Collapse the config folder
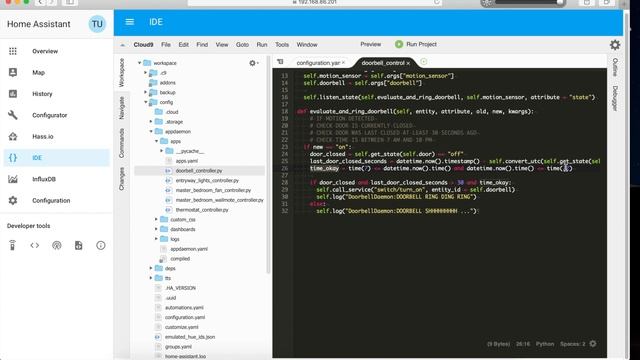 (x=145, y=102)
